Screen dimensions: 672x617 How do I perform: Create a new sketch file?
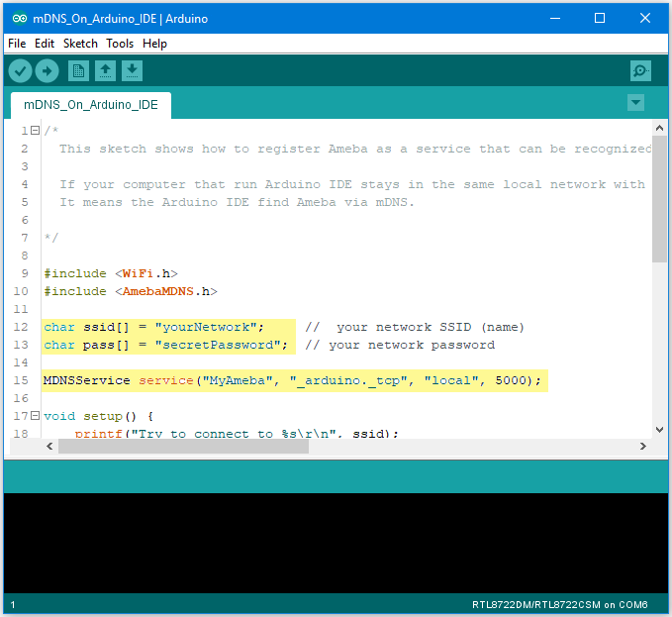click(x=78, y=70)
